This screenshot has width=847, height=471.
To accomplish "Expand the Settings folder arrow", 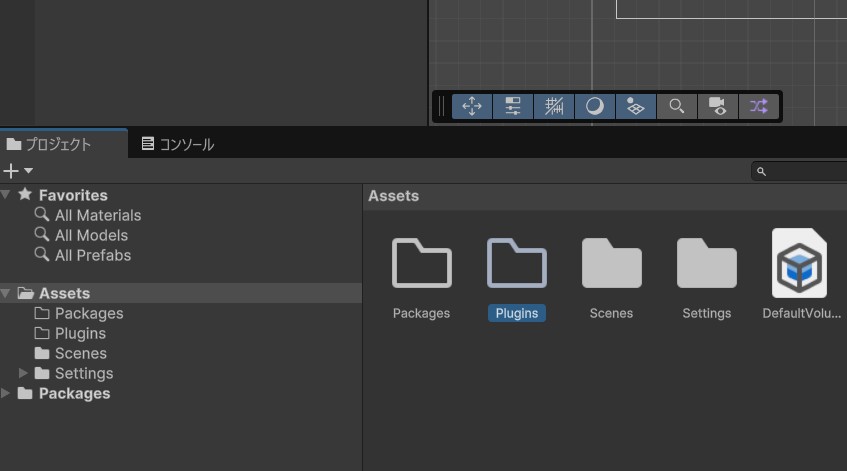I will coord(23,373).
